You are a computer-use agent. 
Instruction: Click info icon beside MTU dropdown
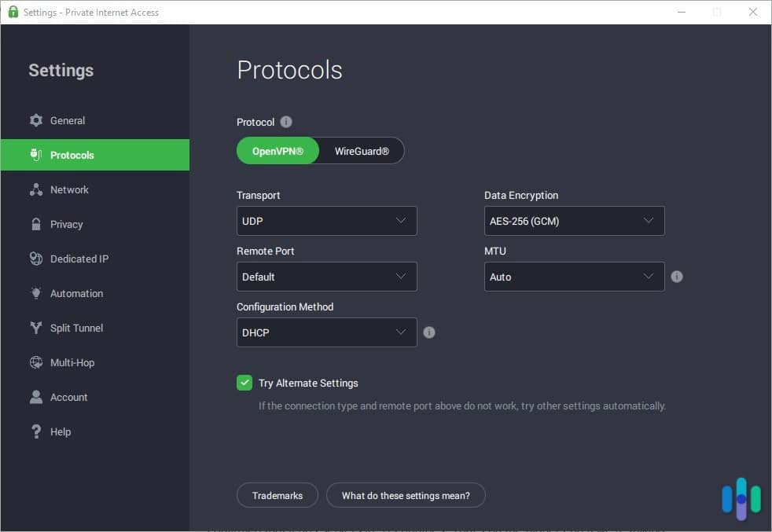tap(677, 277)
